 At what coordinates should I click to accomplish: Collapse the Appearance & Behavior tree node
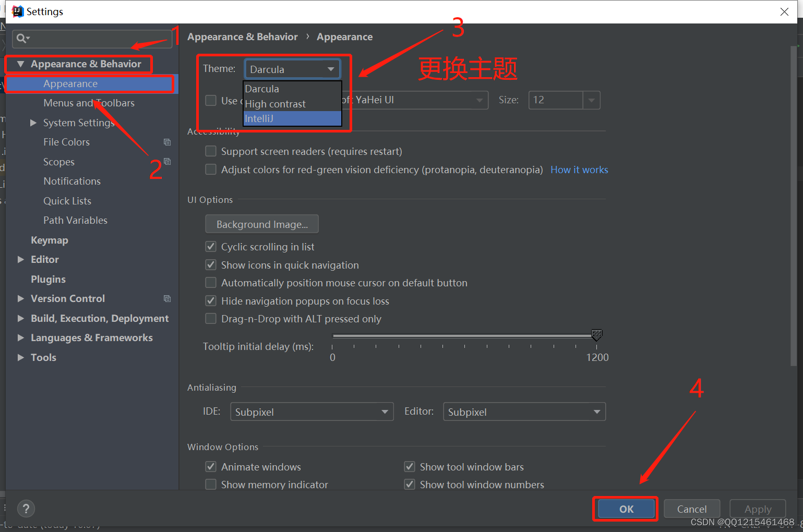(x=20, y=64)
